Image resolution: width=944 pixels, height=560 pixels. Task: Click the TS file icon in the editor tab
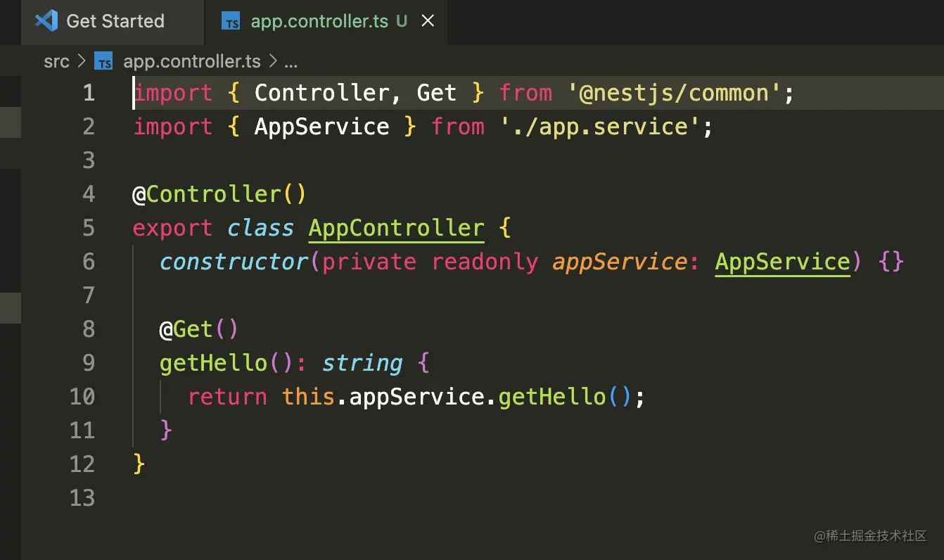(x=231, y=23)
